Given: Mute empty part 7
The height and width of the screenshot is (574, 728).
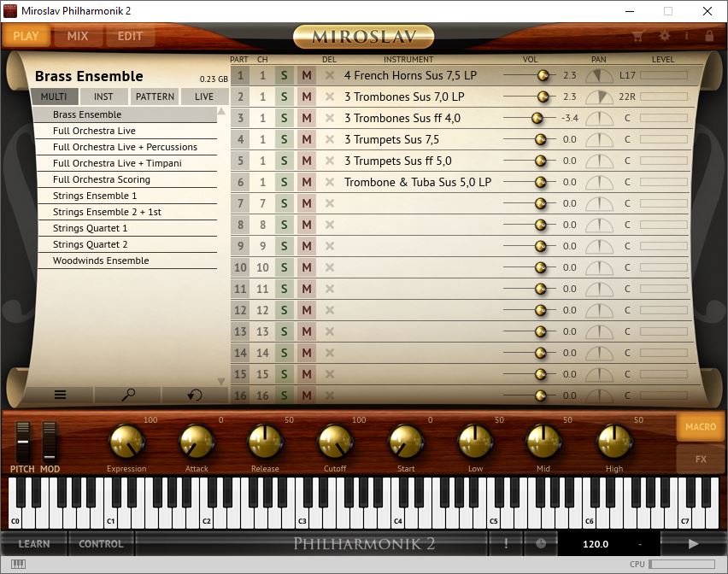Looking at the screenshot, I should 307,203.
